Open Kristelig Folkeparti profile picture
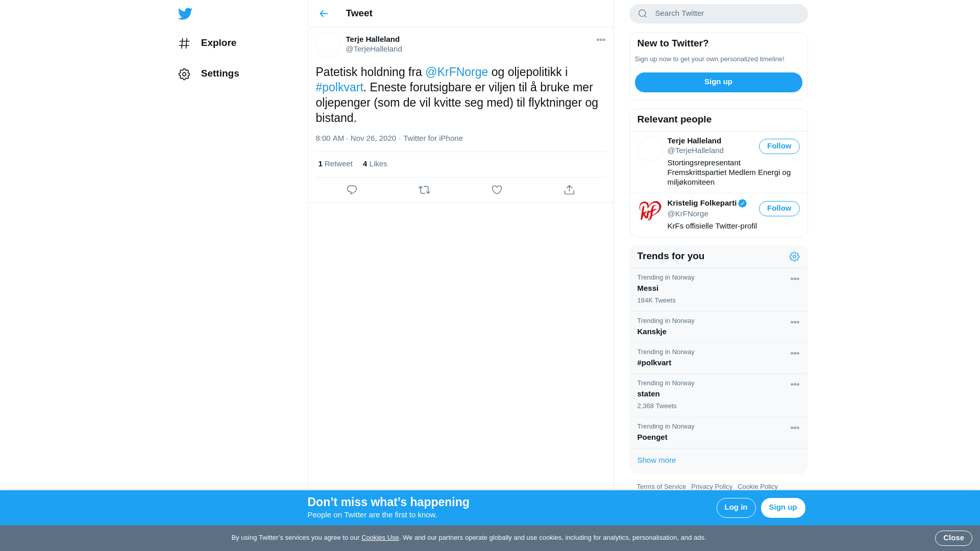The width and height of the screenshot is (980, 551). coord(650,211)
